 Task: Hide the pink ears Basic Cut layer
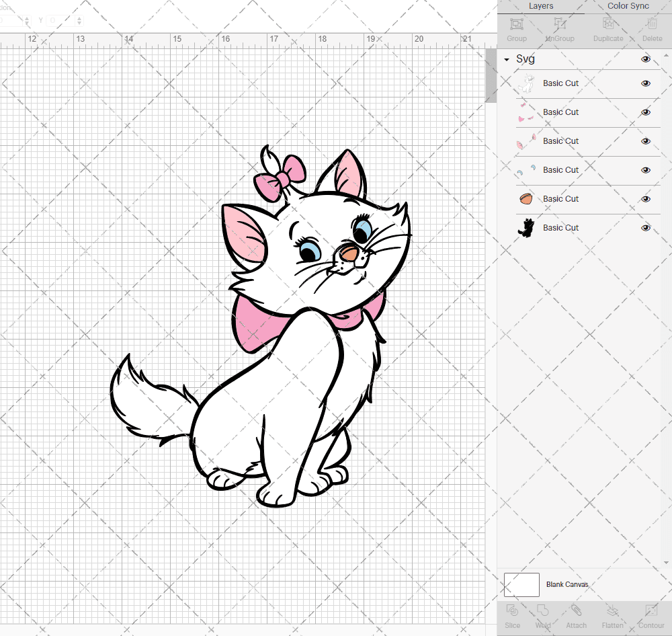click(645, 141)
